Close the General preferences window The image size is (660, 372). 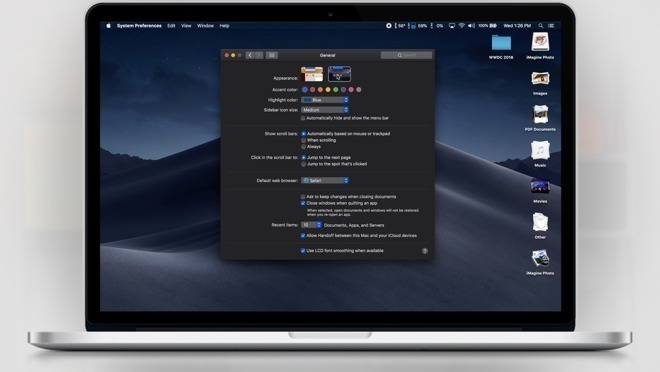pos(226,55)
